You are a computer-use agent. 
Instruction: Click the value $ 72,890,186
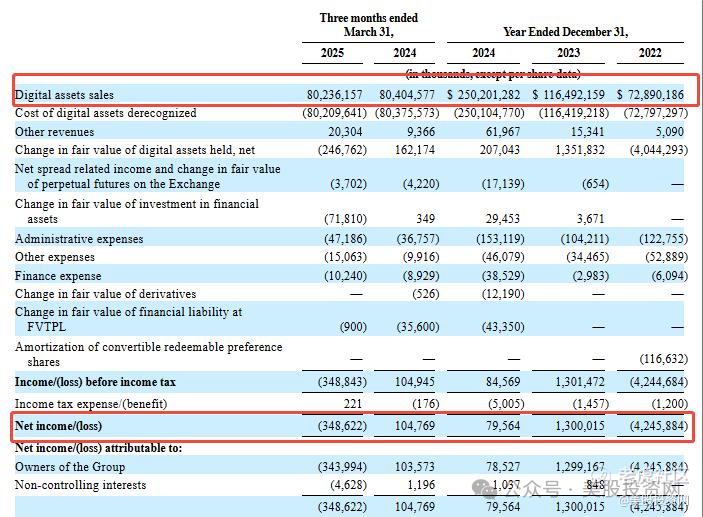point(650,95)
